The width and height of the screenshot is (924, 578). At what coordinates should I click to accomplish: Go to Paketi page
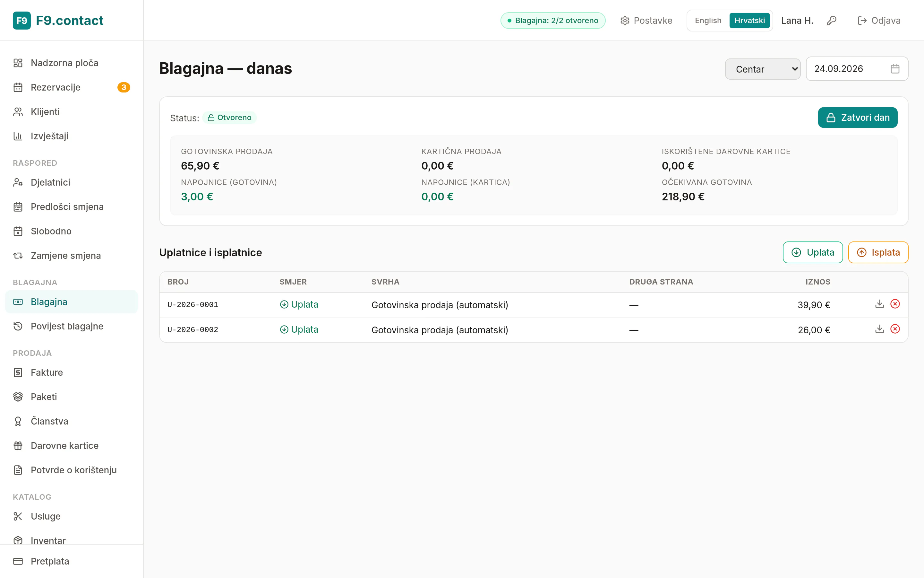[72, 397]
